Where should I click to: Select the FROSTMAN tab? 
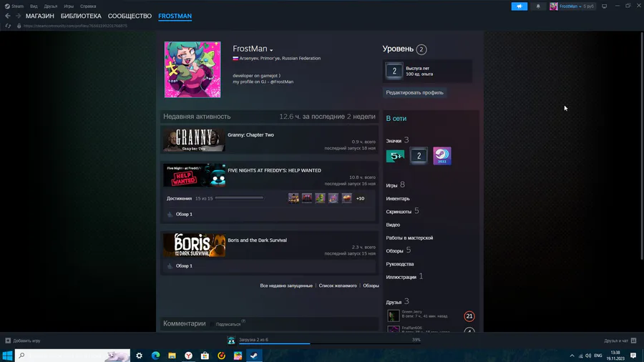click(x=175, y=16)
